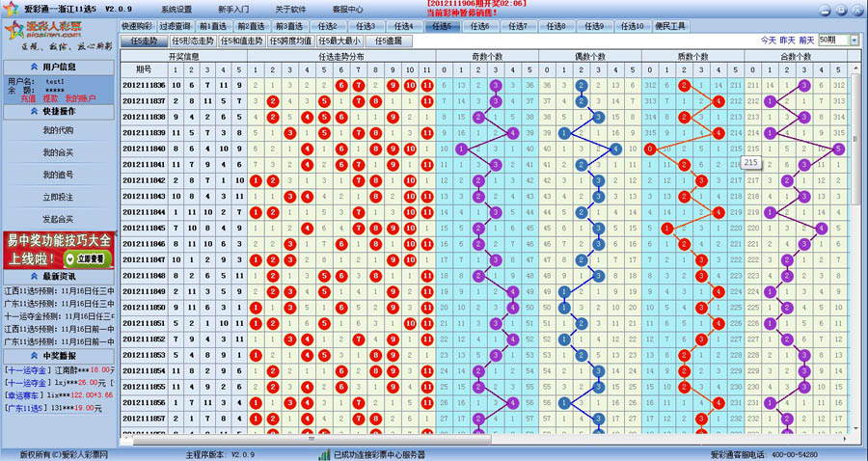
Task: Open the 客服中心 menu
Action: click(347, 10)
